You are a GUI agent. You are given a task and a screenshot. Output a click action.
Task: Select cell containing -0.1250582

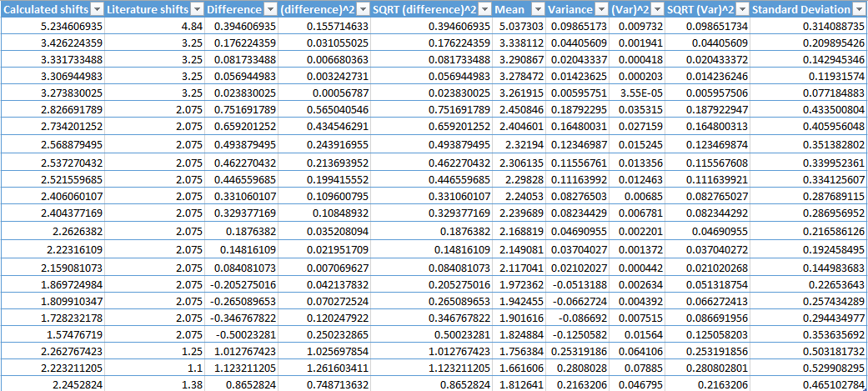tap(578, 336)
